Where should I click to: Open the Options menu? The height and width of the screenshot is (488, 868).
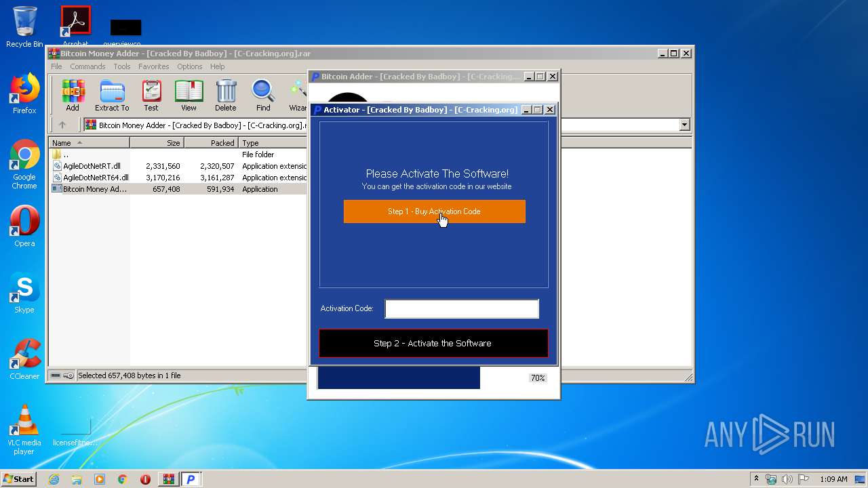pyautogui.click(x=190, y=66)
